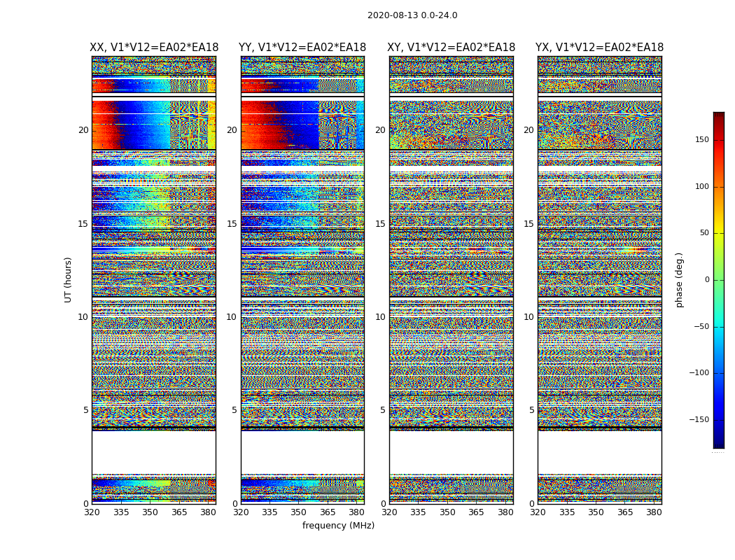Click the 365 frequency tick under XY panel
The image size is (735, 560).
tap(476, 512)
